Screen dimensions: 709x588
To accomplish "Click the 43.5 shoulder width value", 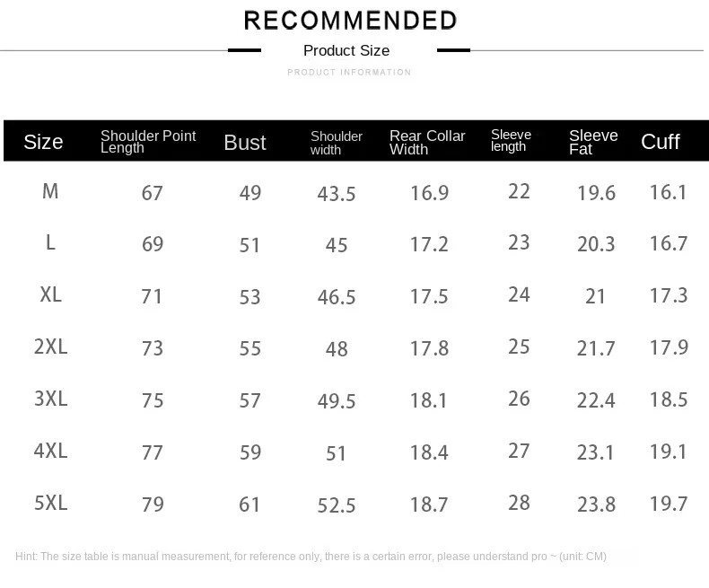I will point(337,194).
